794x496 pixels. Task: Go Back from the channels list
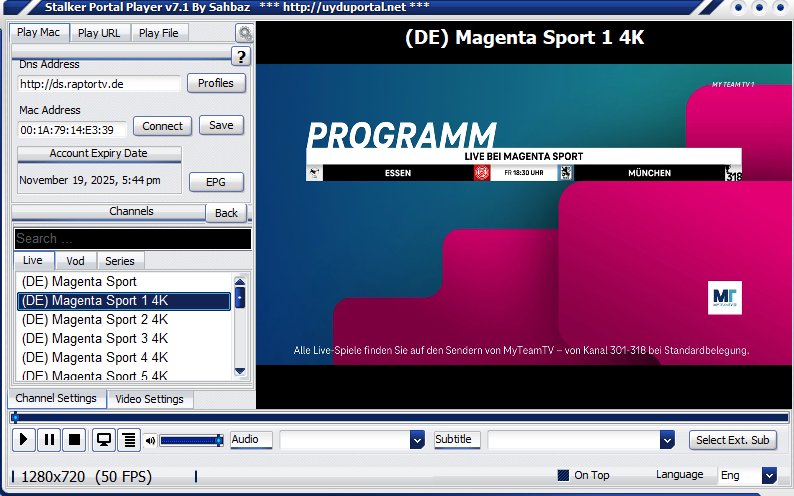pyautogui.click(x=226, y=213)
